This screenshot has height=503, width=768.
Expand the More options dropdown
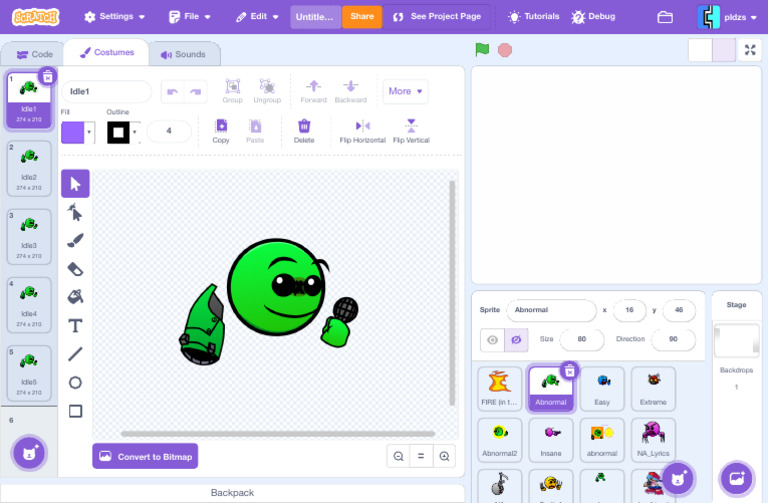tap(405, 91)
